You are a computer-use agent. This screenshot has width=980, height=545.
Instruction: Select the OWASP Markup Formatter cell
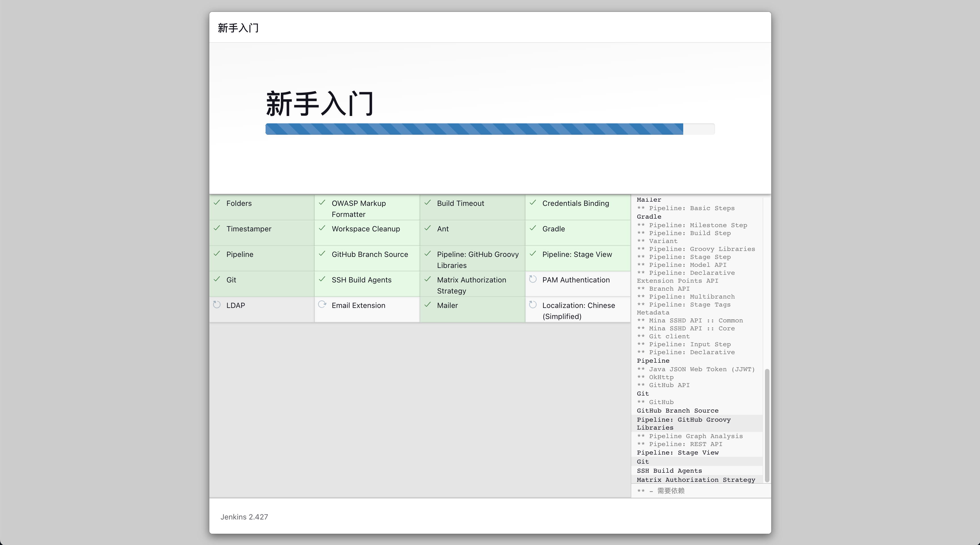[367, 208]
